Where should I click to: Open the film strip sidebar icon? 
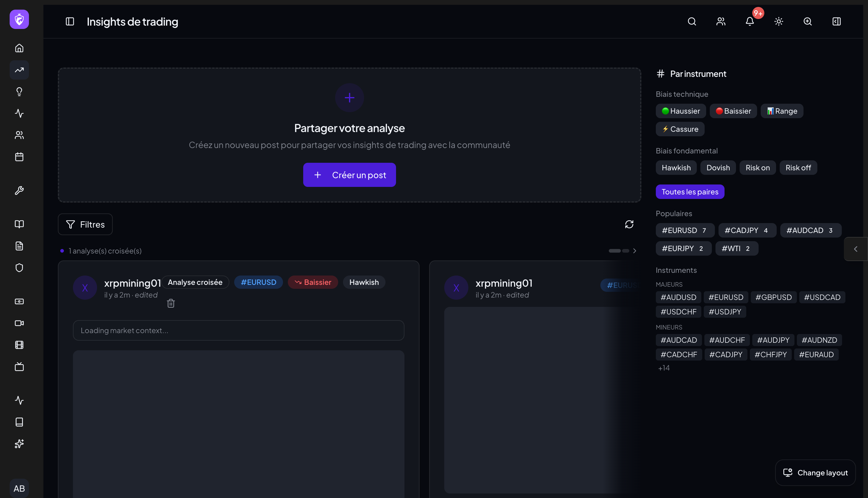coord(19,345)
